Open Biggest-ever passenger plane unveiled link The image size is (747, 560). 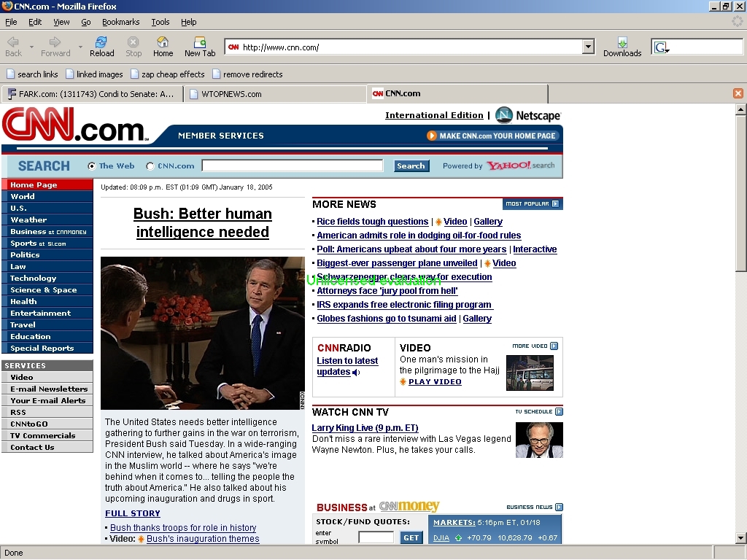[x=397, y=262]
